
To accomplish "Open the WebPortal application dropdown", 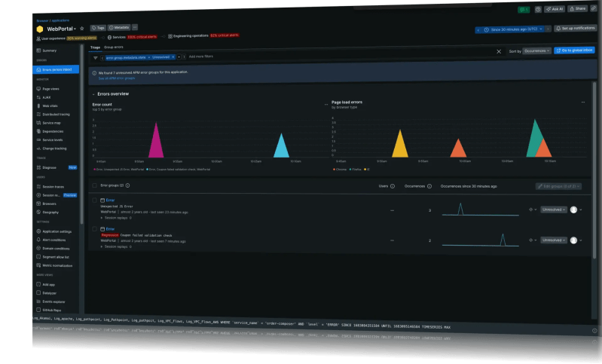I will 62,29.
